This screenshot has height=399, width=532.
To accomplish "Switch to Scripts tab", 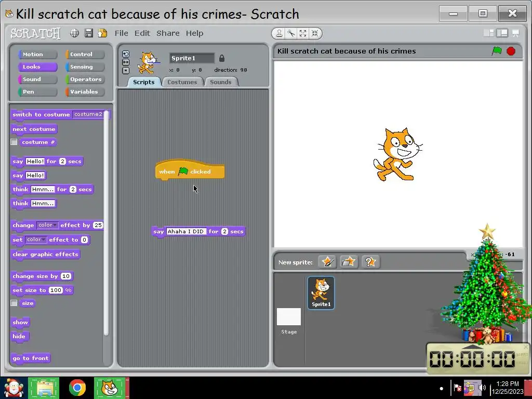I will click(x=144, y=82).
